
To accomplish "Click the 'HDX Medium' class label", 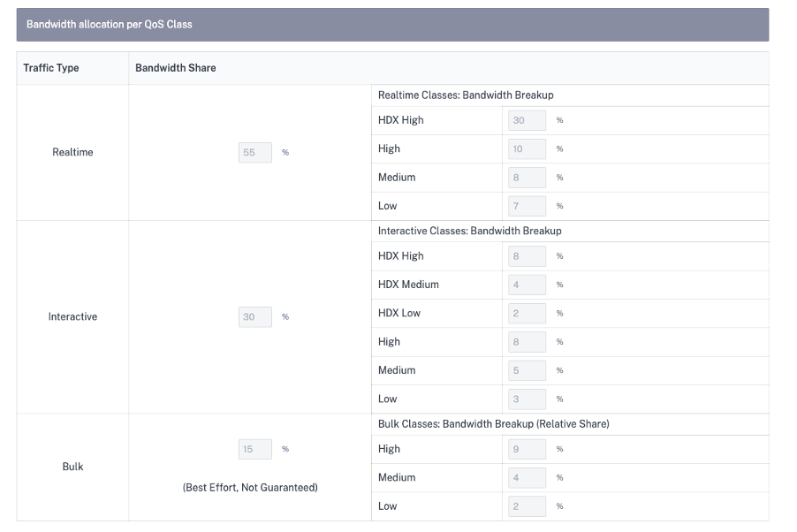I will point(408,285).
